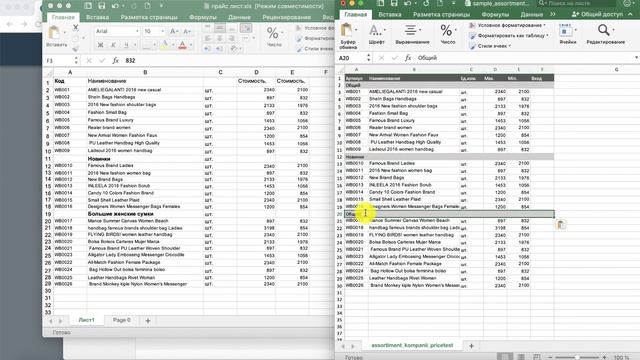Click Copy icon below scissors in left window
640x360 pixels.
pyautogui.click(x=76, y=38)
